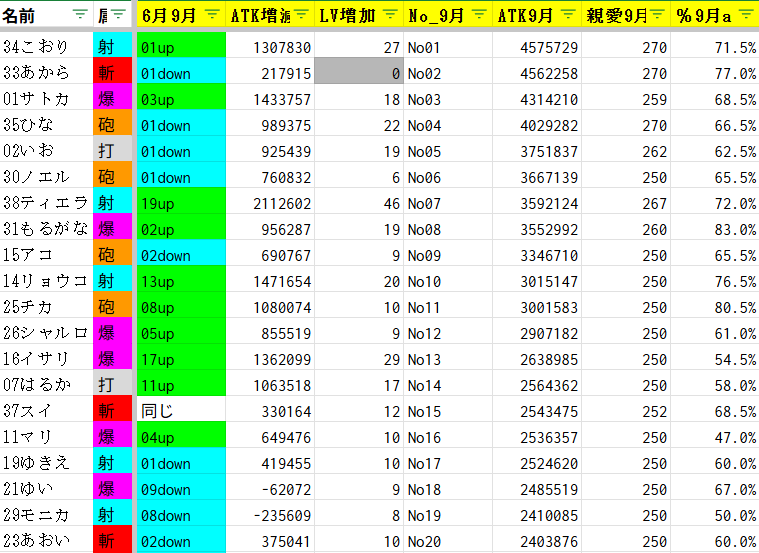Viewport: 759px width, 553px height.
Task: Open filter for narrow attribute column
Action: pyautogui.click(x=119, y=15)
